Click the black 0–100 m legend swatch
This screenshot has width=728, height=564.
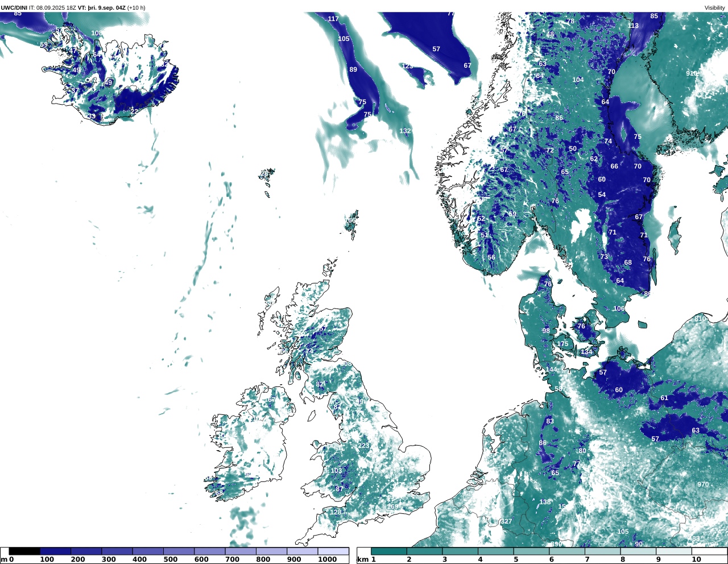coord(24,551)
